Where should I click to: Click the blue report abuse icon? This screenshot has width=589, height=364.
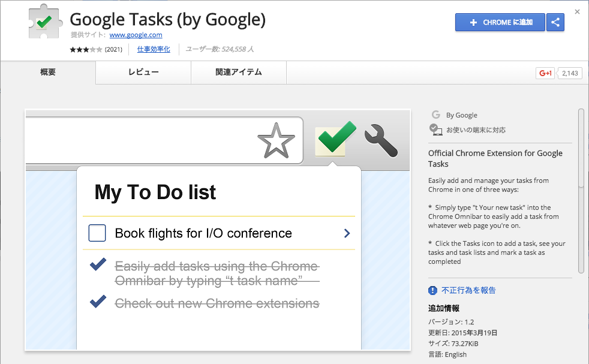[432, 290]
